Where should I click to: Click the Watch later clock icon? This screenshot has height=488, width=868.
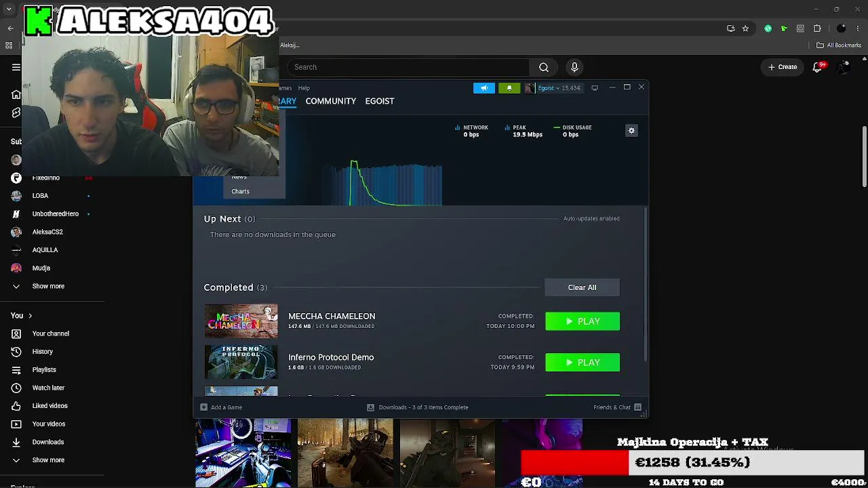pyautogui.click(x=16, y=388)
